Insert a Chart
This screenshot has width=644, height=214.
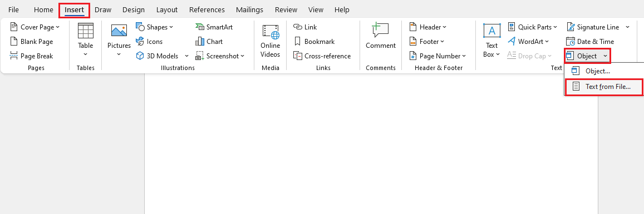(x=209, y=41)
